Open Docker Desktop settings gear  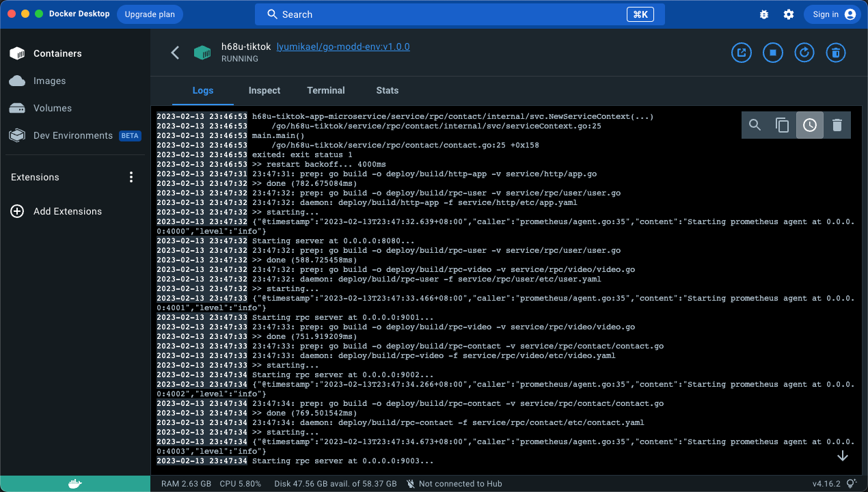[x=789, y=14]
